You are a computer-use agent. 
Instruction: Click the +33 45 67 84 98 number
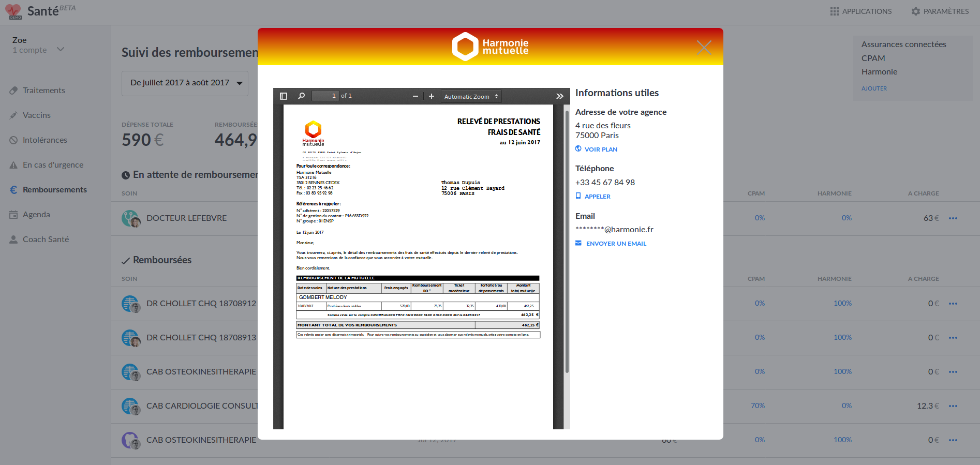(x=605, y=183)
